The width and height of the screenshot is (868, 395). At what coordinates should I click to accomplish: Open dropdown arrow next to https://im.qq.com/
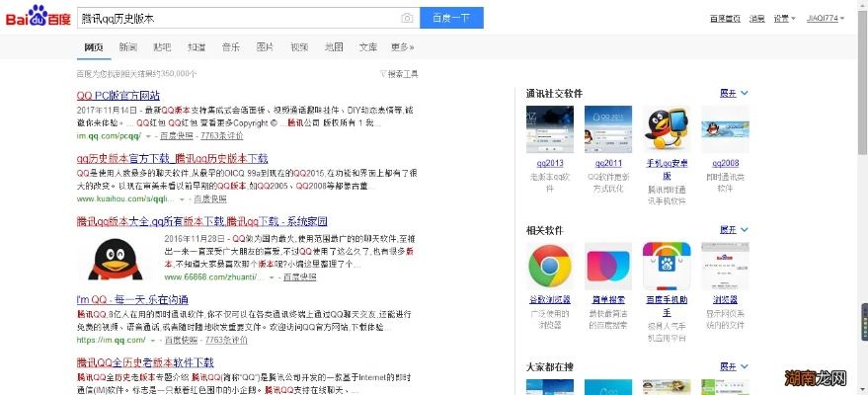click(153, 341)
